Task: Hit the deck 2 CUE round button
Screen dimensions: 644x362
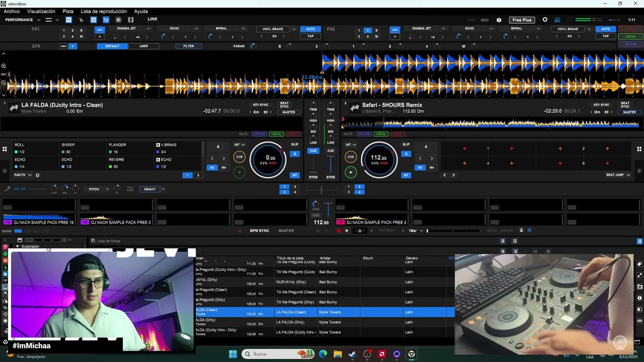Action: pos(351,157)
